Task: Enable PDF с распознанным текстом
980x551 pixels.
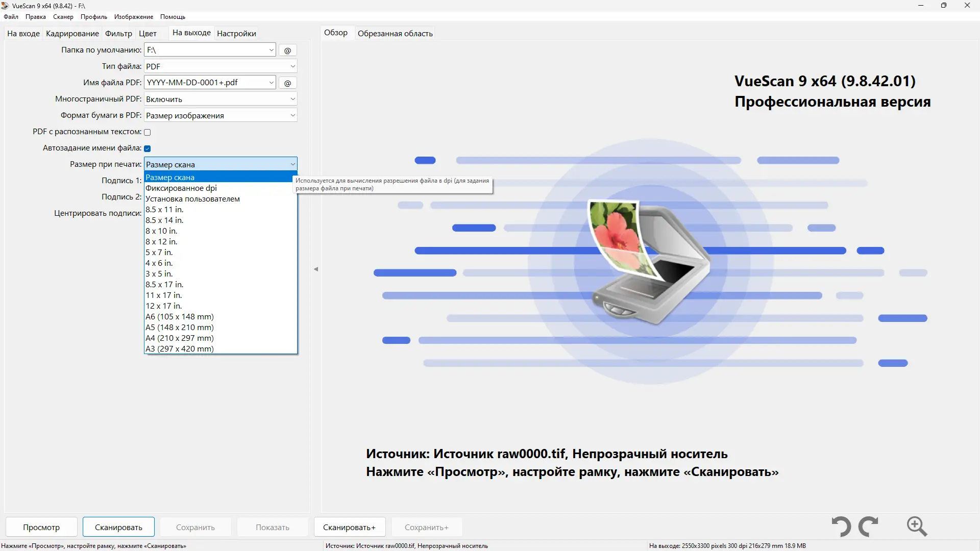Action: 147,132
